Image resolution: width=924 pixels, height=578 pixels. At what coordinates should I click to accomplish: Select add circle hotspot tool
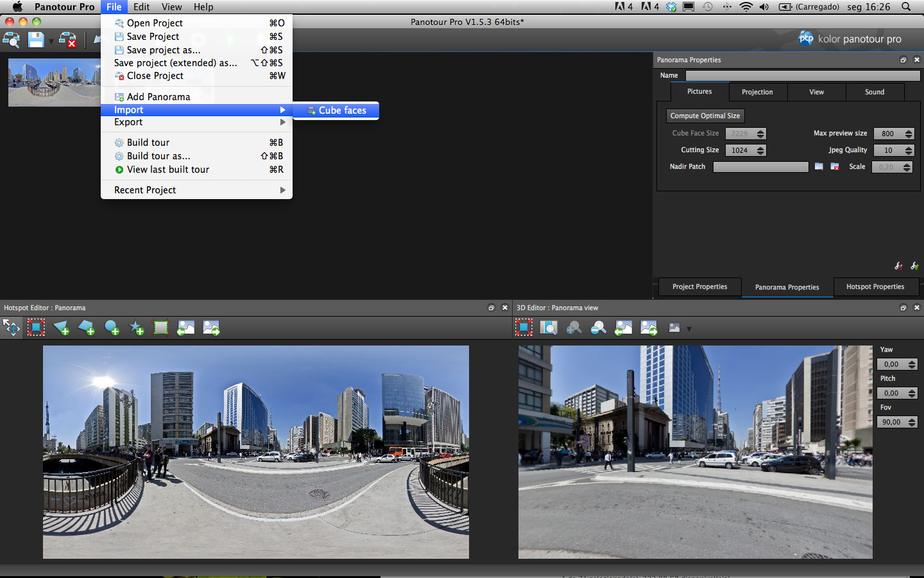tap(111, 328)
